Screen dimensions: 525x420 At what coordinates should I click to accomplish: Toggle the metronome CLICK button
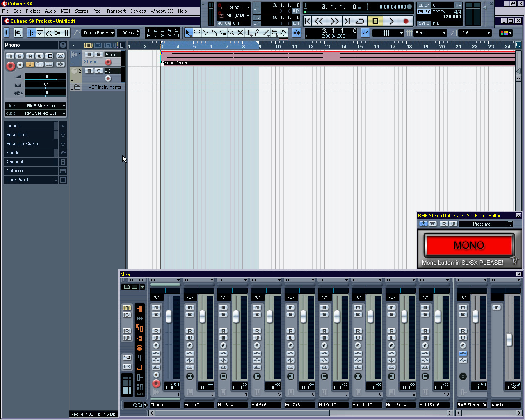(x=424, y=5)
